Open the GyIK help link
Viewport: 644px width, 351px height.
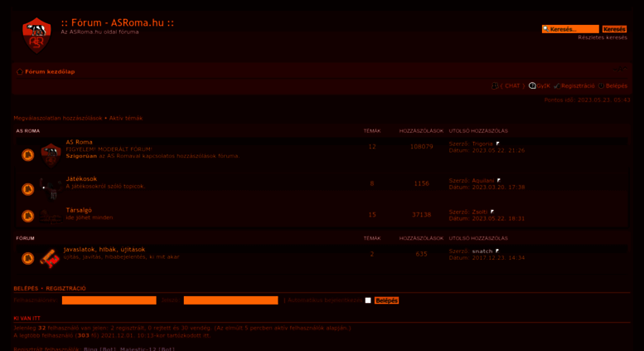pos(544,86)
